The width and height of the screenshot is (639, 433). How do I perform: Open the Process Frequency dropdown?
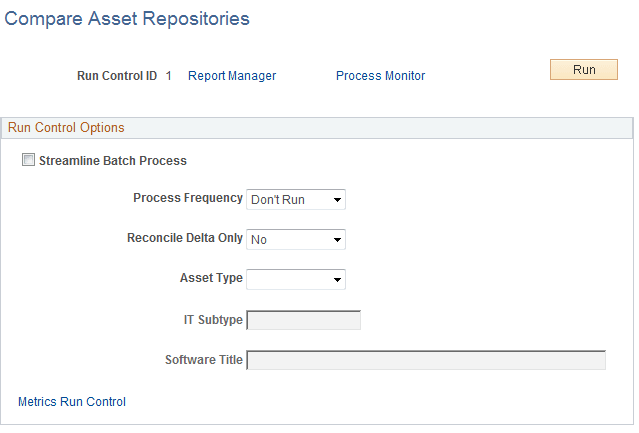click(296, 200)
